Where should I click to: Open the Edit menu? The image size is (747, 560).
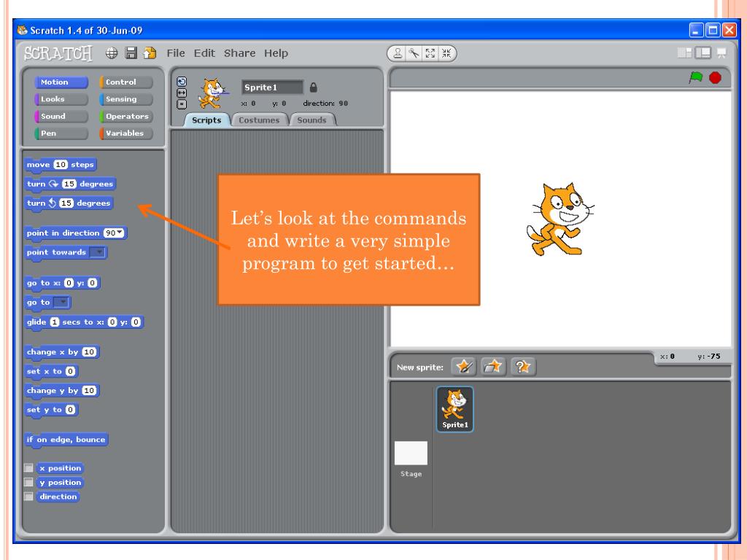[x=204, y=52]
